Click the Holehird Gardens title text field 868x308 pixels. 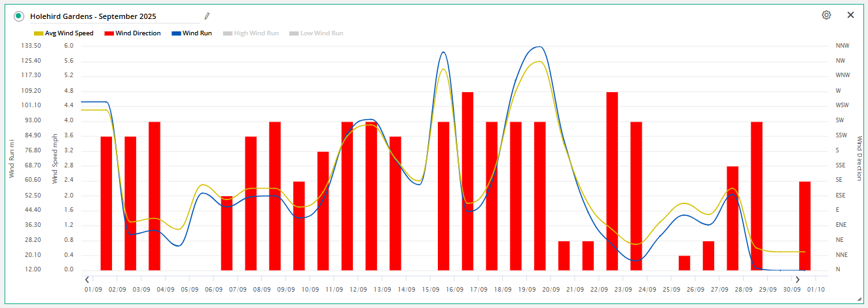(111, 16)
